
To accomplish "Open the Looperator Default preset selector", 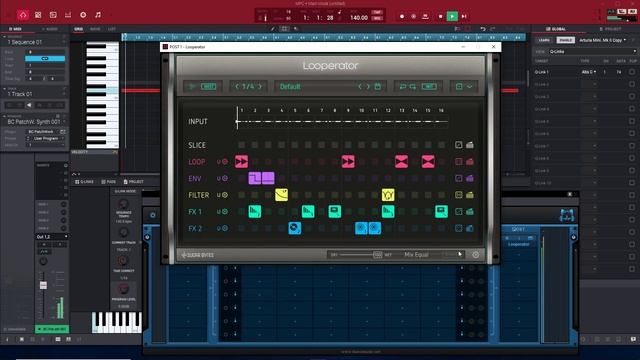I will click(316, 87).
